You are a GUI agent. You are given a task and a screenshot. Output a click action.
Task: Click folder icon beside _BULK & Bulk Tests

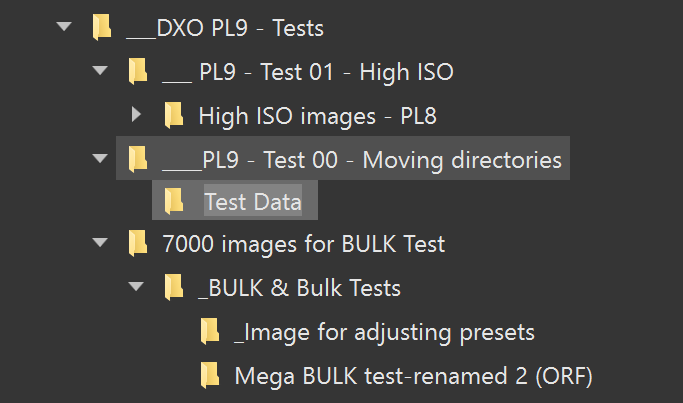174,288
